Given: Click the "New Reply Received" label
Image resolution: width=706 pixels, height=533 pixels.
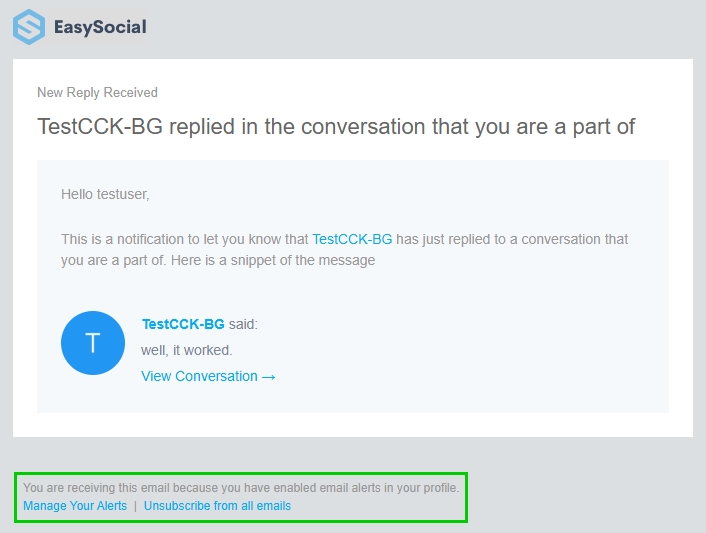Looking at the screenshot, I should tap(97, 93).
